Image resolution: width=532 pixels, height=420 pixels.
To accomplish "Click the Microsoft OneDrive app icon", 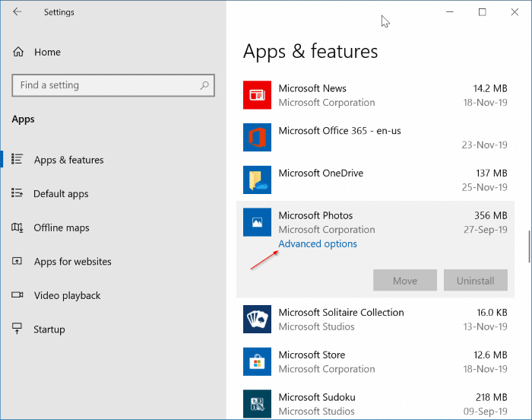I will (257, 180).
